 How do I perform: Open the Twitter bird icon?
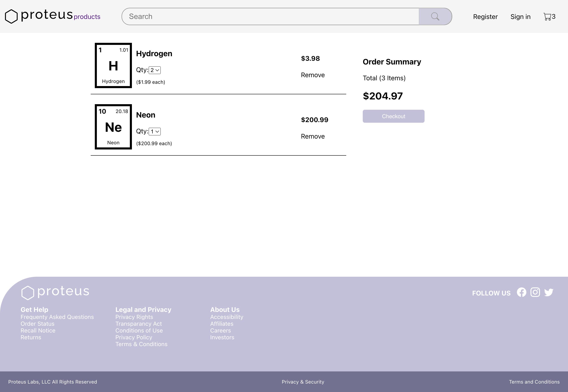549,292
